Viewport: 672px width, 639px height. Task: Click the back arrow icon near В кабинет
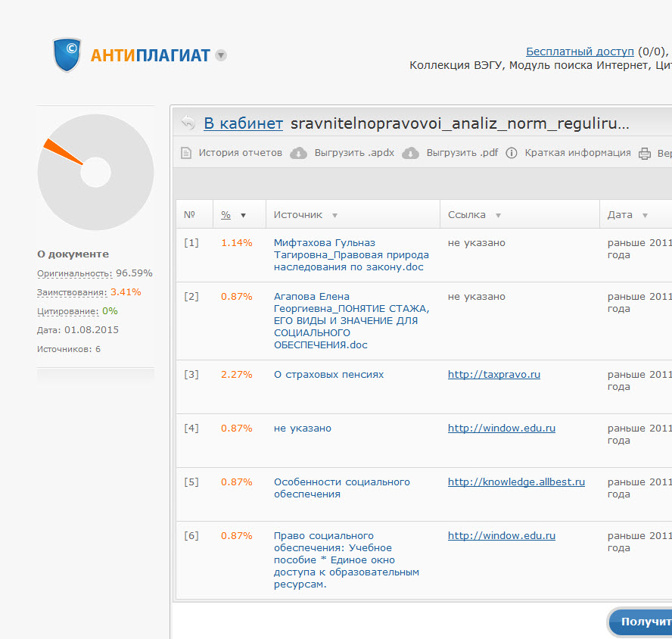(188, 123)
